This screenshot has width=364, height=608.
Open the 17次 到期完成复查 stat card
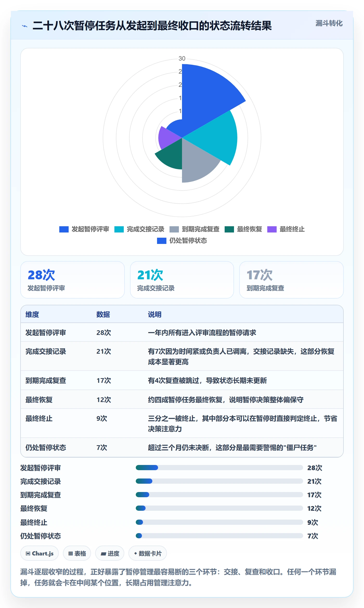[x=291, y=280]
